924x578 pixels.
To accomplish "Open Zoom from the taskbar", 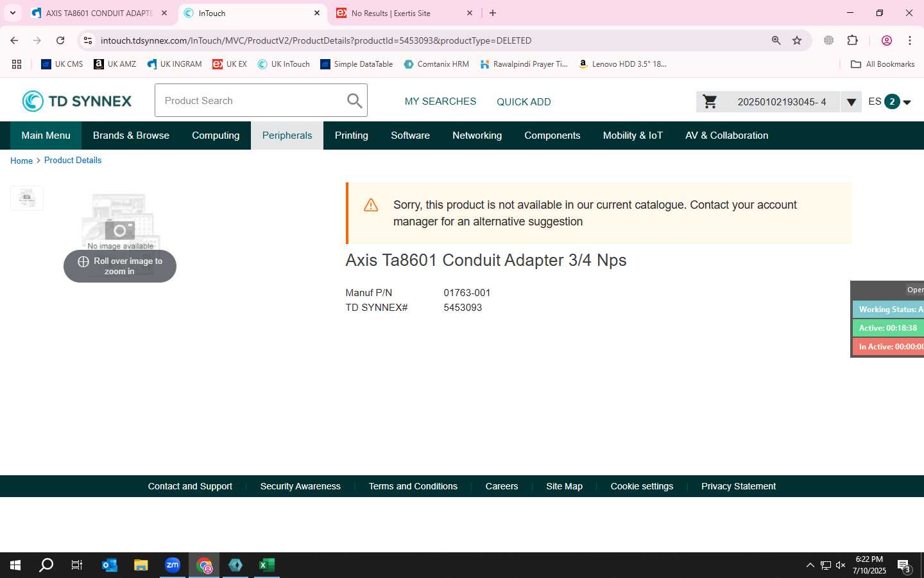I will [173, 565].
